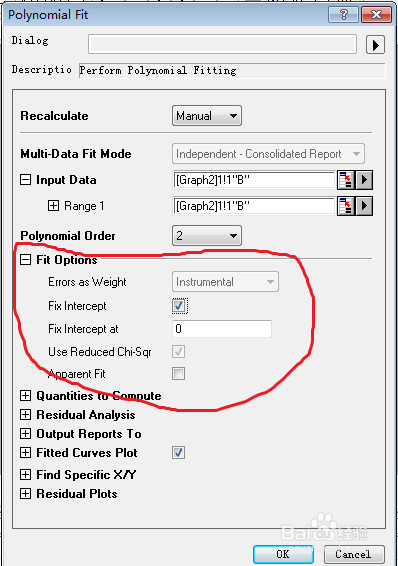Expand the Range 1 node
Image resolution: width=398 pixels, height=566 pixels.
53,206
